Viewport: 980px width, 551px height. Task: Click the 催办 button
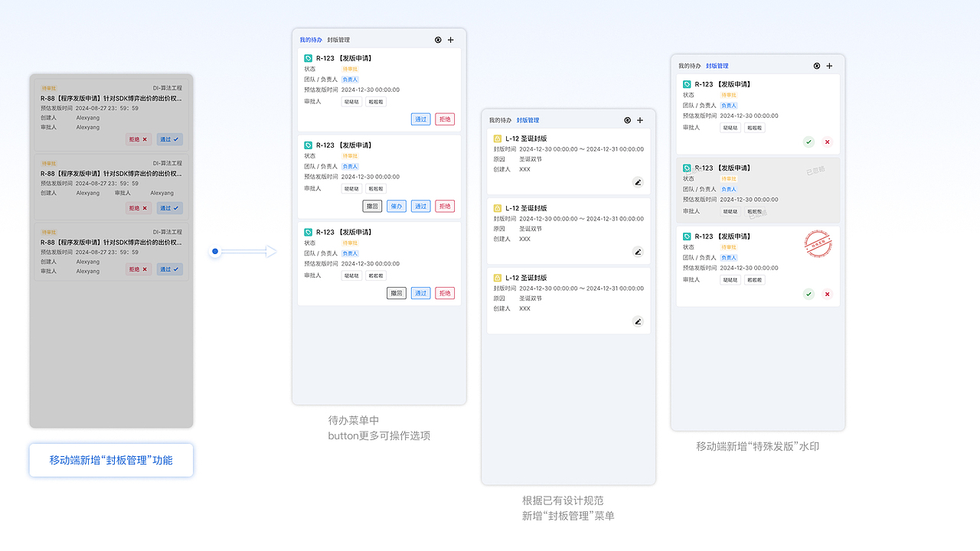[x=396, y=206]
